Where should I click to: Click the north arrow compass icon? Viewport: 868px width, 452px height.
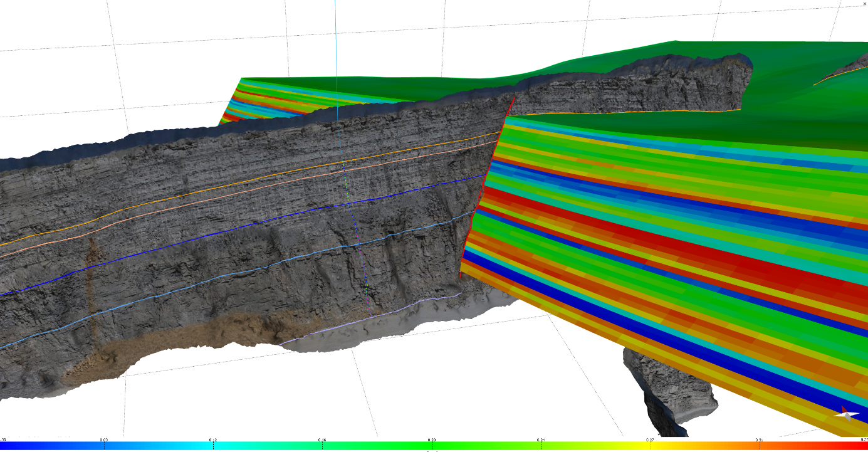point(845,414)
